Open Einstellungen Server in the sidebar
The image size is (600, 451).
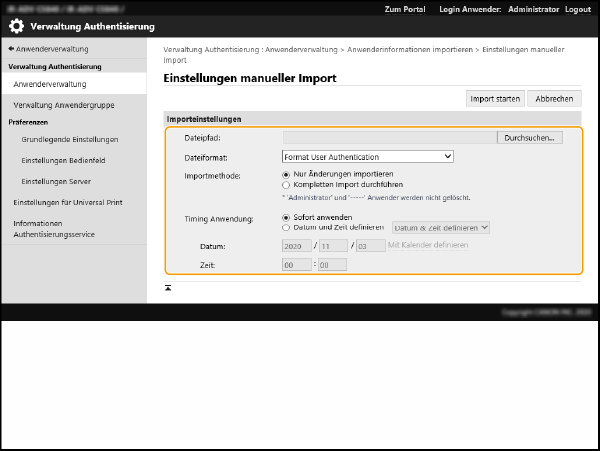tap(56, 181)
